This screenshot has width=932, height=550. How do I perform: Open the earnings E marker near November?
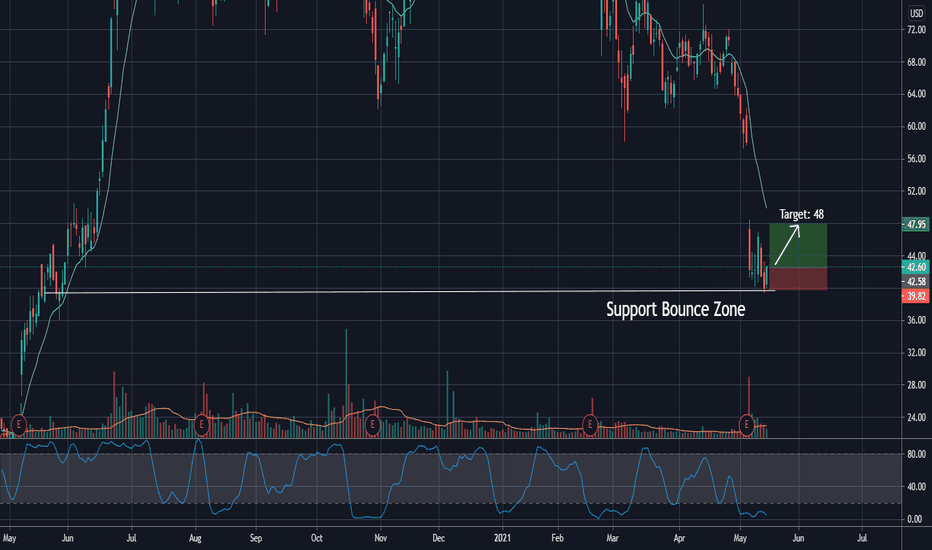point(372,425)
